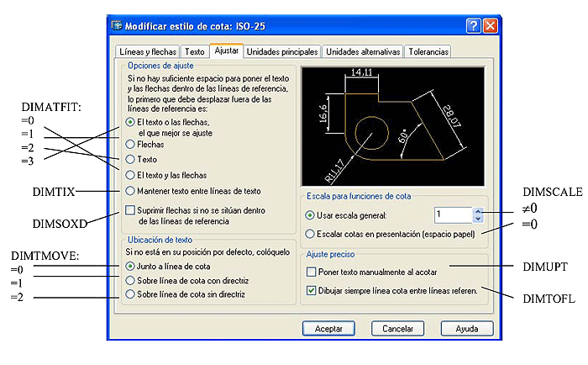The height and width of the screenshot is (365, 588).
Task: Click the 'Opciones de ajuste' group label
Action: pos(160,66)
